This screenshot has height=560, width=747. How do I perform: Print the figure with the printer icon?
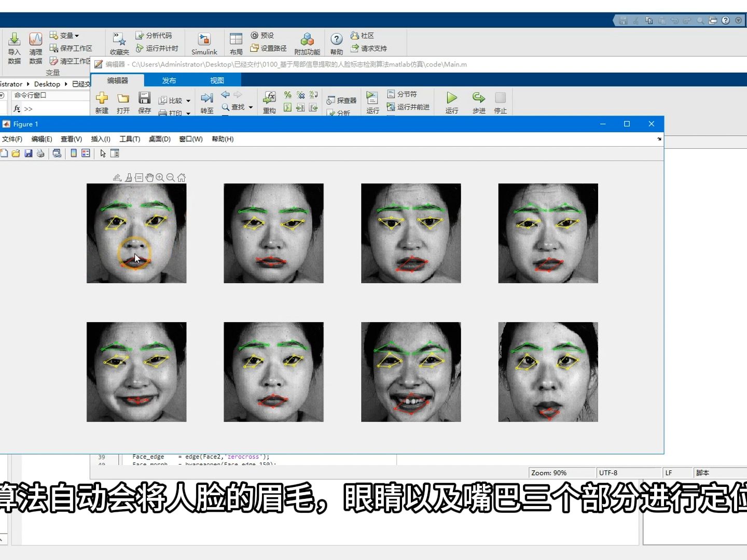tap(41, 153)
